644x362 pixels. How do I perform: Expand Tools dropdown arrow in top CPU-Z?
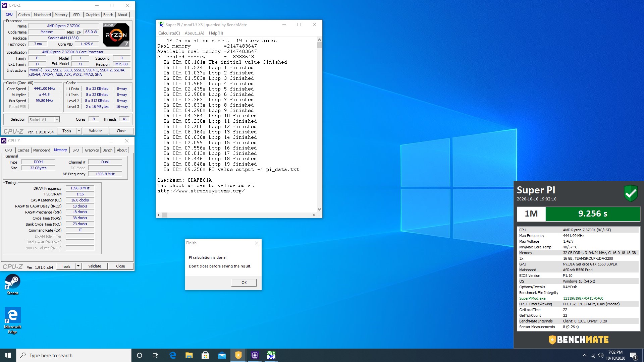pyautogui.click(x=79, y=131)
